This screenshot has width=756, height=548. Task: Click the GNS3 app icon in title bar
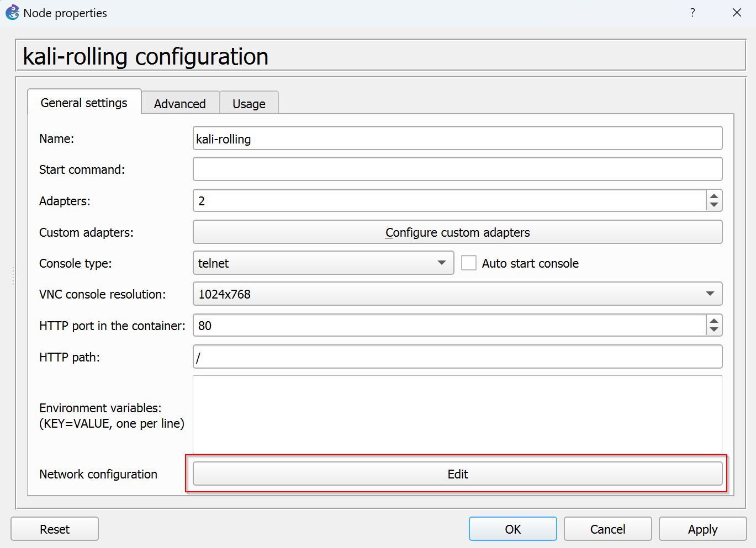click(12, 13)
